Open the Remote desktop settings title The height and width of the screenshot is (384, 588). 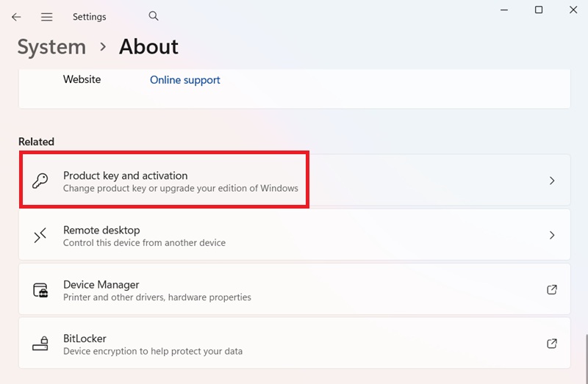point(101,230)
